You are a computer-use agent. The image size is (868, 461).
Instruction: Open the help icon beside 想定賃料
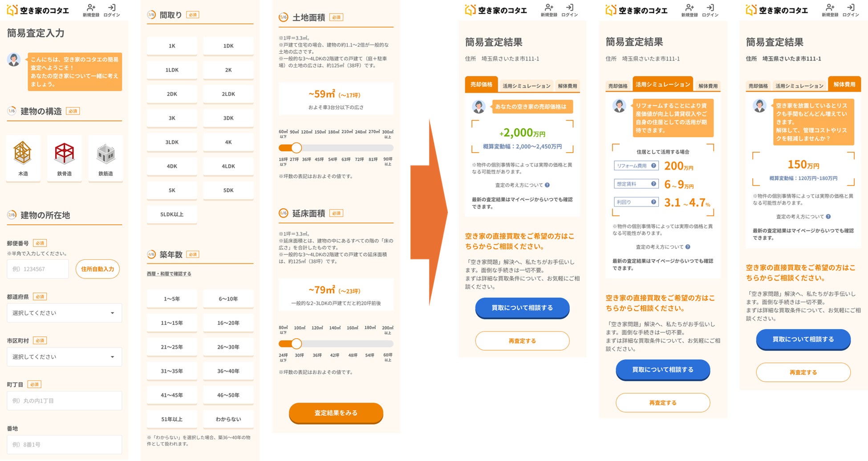(653, 184)
